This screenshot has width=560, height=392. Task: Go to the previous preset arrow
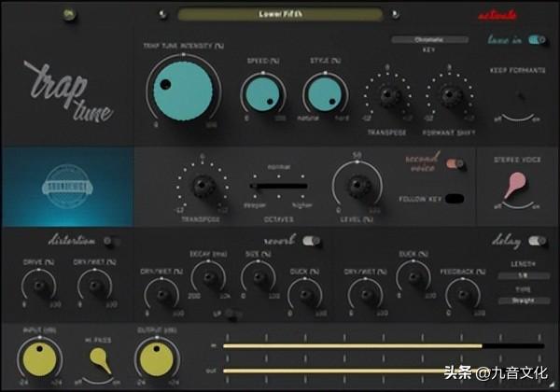tap(162, 14)
